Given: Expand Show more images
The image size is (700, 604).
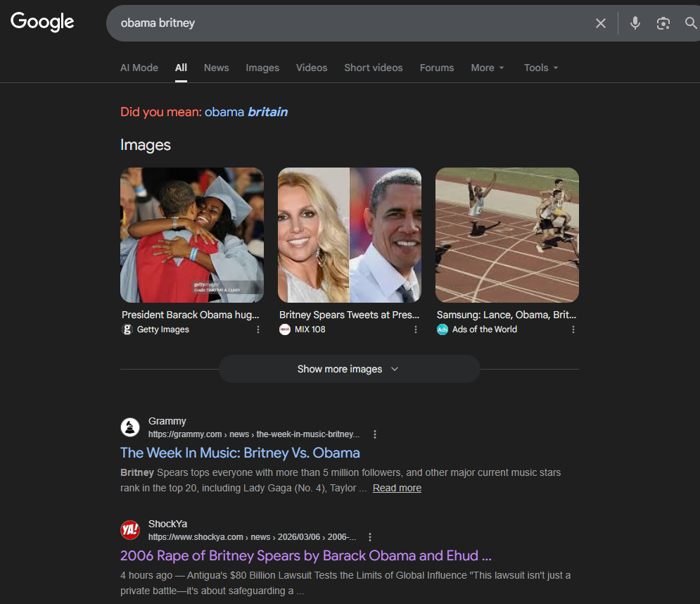Looking at the screenshot, I should 349,369.
